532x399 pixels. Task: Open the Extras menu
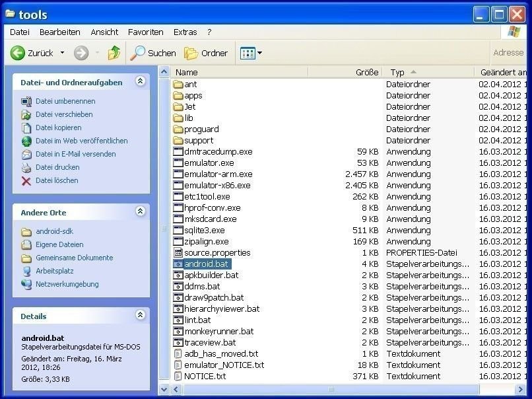pos(185,32)
